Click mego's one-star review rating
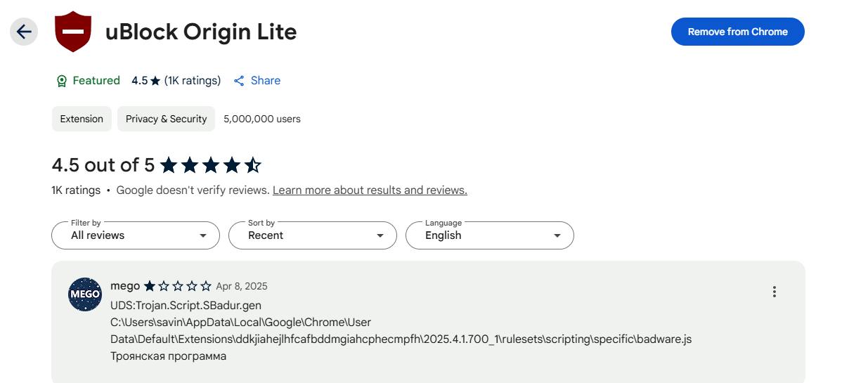This screenshot has height=383, width=868. point(177,286)
